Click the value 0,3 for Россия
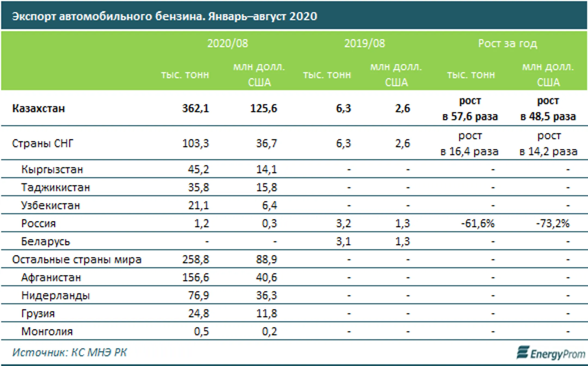Image resolution: width=588 pixels, height=366 pixels. click(x=269, y=223)
